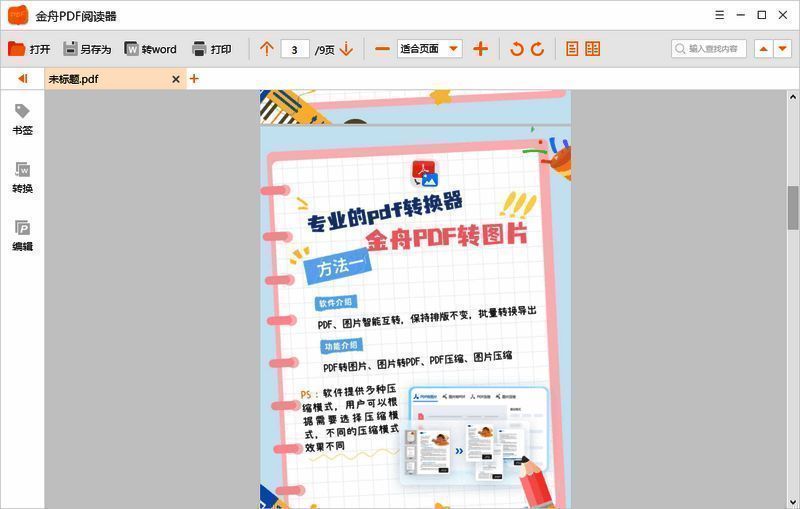Screen dimensions: 800x509
Task: Open the 编辑 edit panel
Action: click(x=22, y=236)
